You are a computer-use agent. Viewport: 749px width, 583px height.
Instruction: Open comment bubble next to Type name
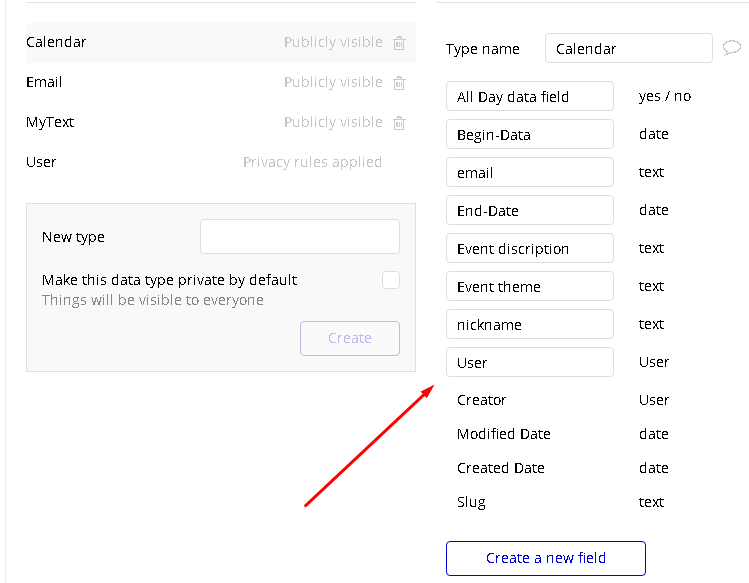pyautogui.click(x=732, y=48)
